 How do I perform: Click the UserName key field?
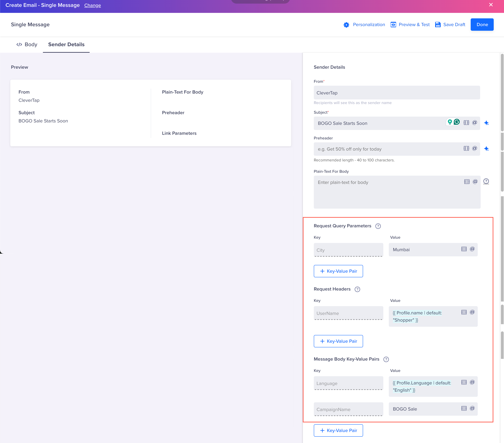[348, 313]
